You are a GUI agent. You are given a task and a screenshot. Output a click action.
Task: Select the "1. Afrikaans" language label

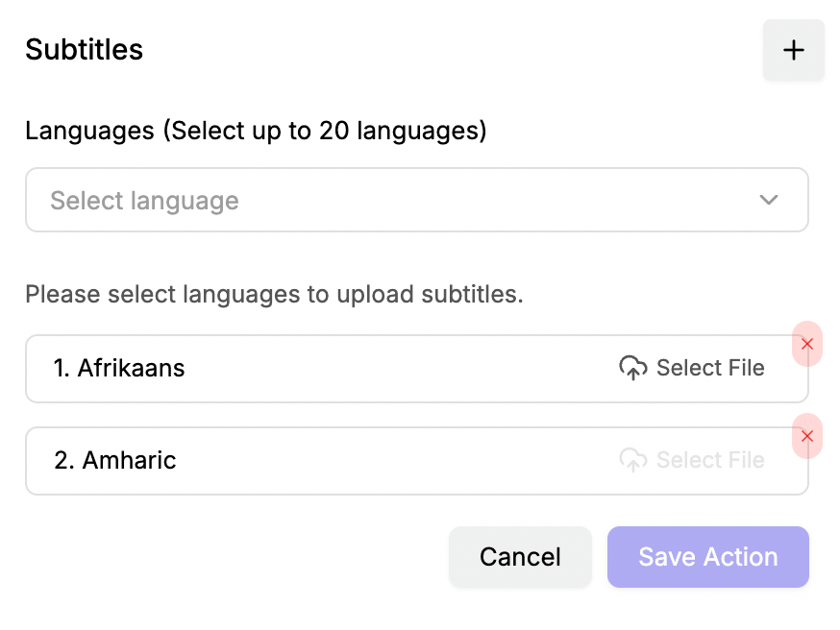(x=119, y=368)
